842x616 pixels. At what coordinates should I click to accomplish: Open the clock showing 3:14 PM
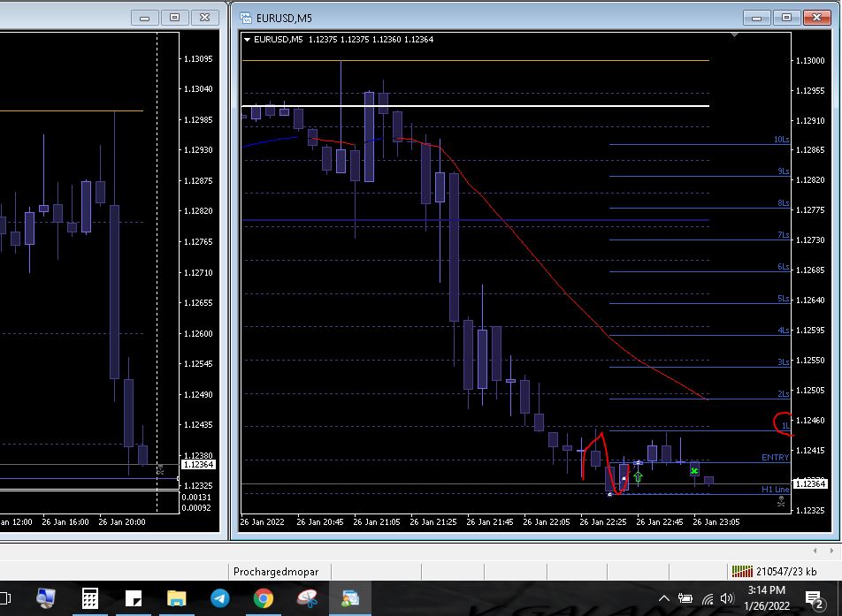[x=766, y=598]
